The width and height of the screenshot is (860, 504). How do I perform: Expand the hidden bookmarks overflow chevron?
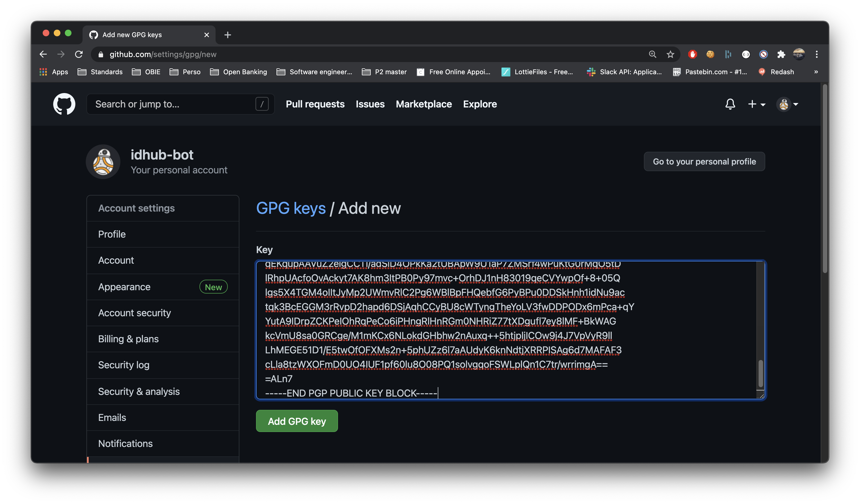tap(816, 72)
